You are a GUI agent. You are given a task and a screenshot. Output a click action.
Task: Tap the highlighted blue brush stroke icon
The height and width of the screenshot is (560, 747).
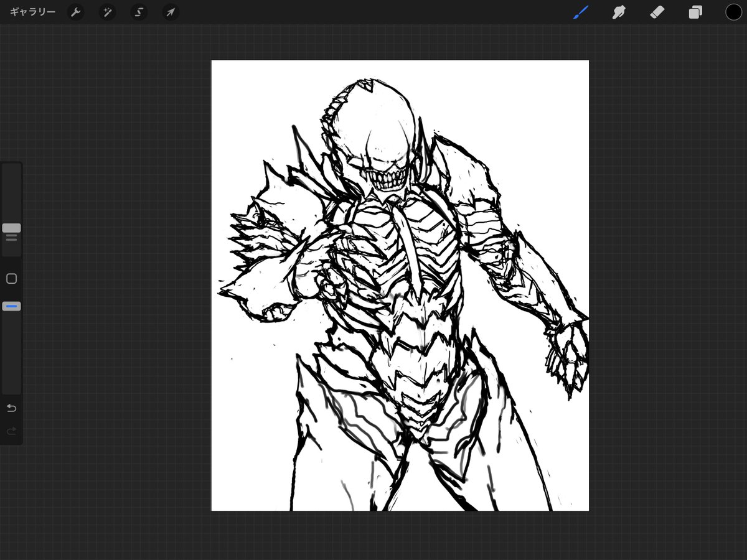tap(580, 12)
